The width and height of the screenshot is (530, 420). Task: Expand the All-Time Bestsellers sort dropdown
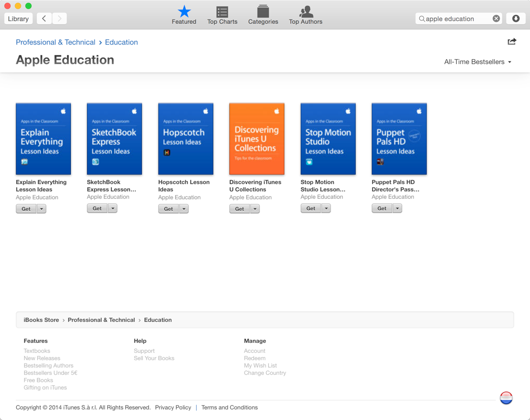[478, 62]
